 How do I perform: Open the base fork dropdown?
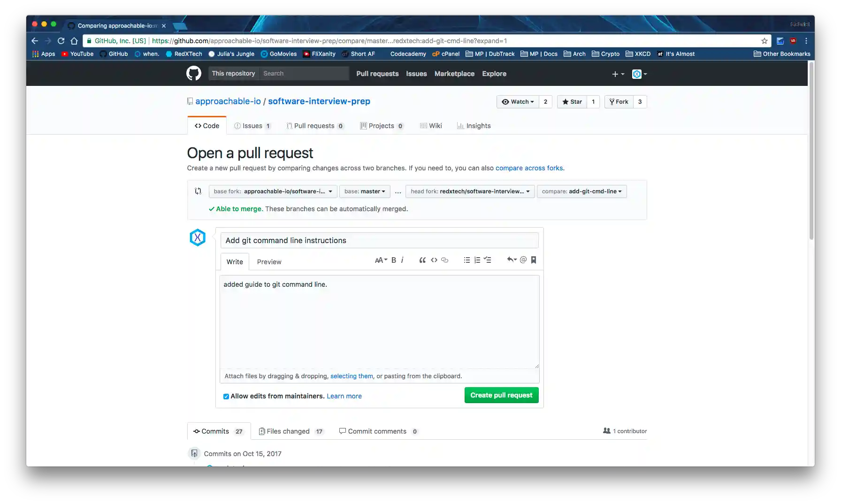(x=273, y=191)
